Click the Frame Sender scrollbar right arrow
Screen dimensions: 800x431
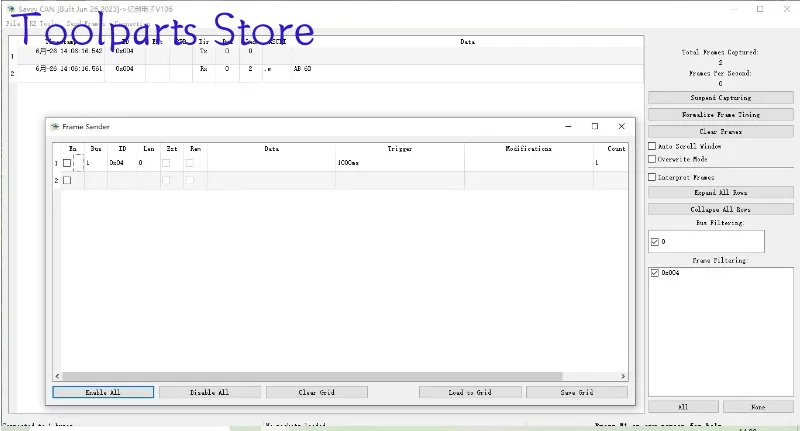pyautogui.click(x=623, y=376)
